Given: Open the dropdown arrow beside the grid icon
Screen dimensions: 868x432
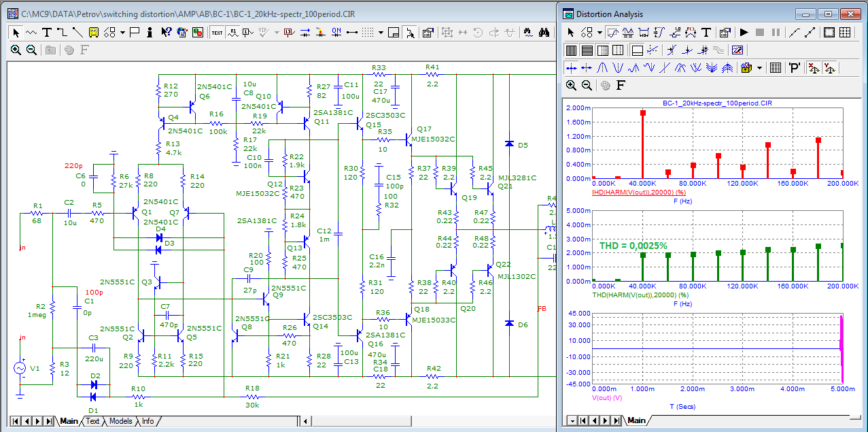Looking at the screenshot, I should tap(381, 32).
